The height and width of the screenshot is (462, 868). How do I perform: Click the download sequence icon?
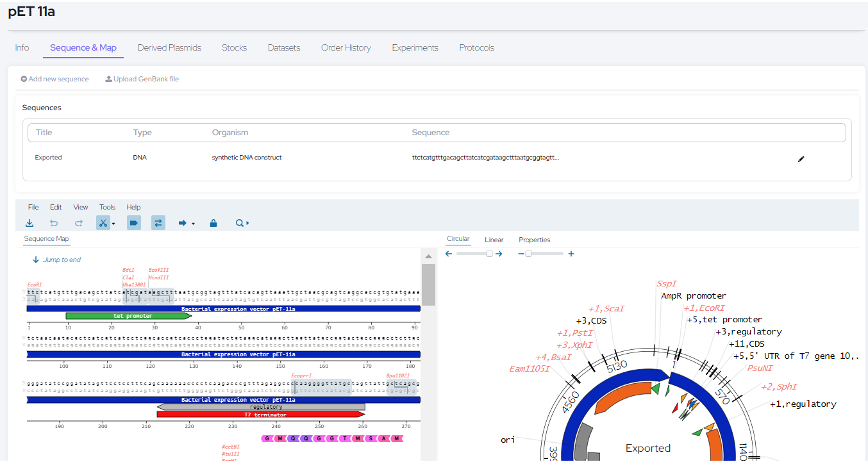coord(29,223)
